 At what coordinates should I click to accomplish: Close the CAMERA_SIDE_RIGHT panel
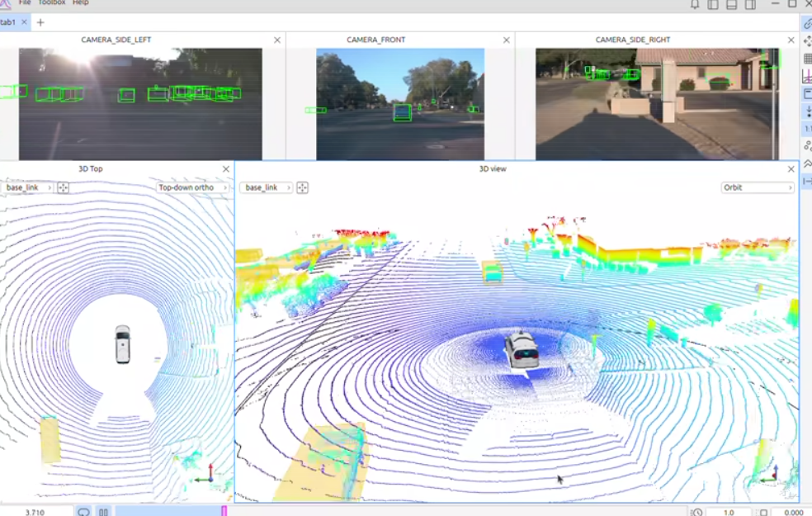click(x=791, y=40)
